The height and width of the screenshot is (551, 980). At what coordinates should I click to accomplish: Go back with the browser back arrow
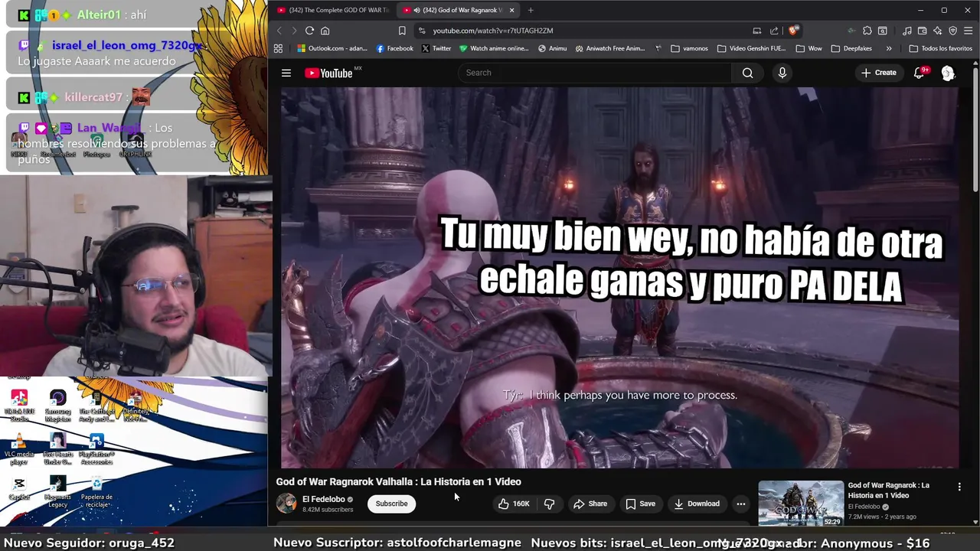[x=279, y=31]
